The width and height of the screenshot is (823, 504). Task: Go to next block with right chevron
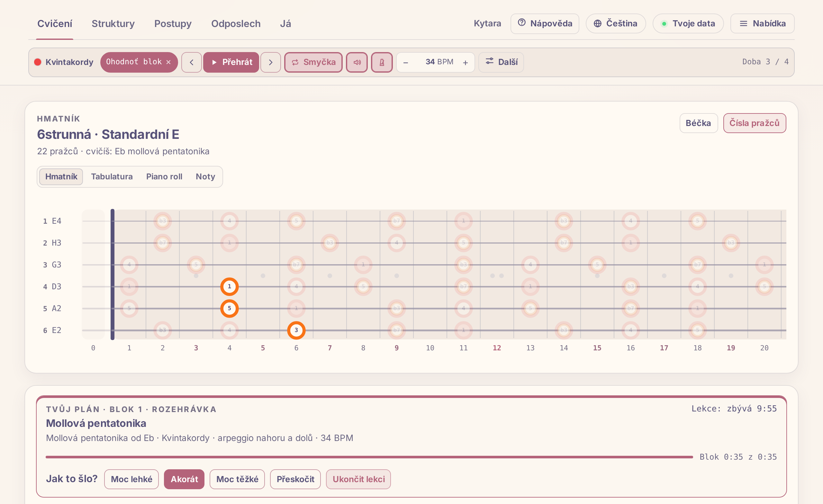click(x=271, y=62)
